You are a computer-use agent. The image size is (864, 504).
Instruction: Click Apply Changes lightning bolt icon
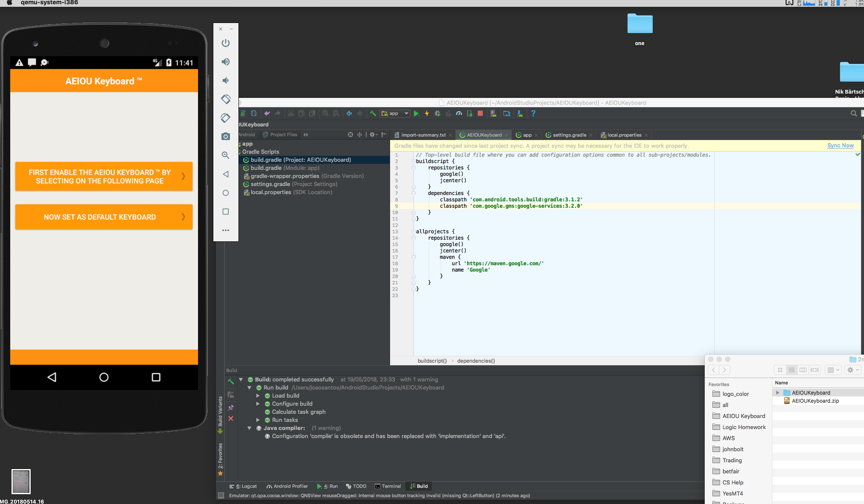pos(427,114)
